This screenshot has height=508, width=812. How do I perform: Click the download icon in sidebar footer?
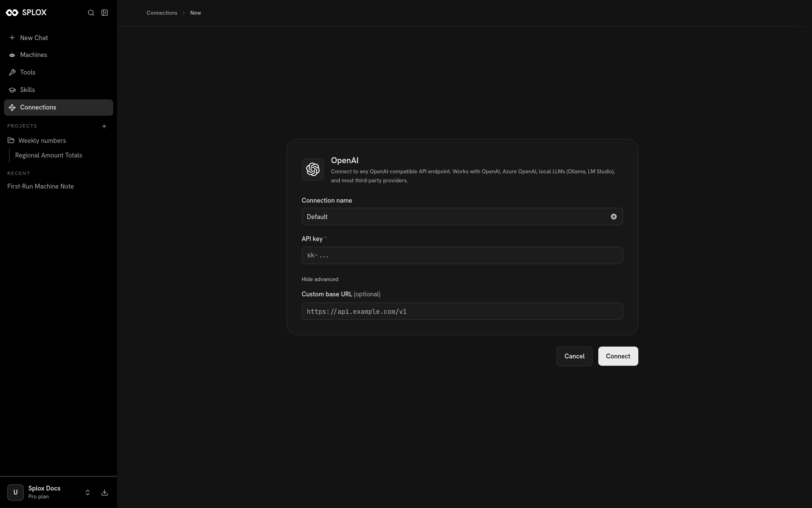coord(105,492)
